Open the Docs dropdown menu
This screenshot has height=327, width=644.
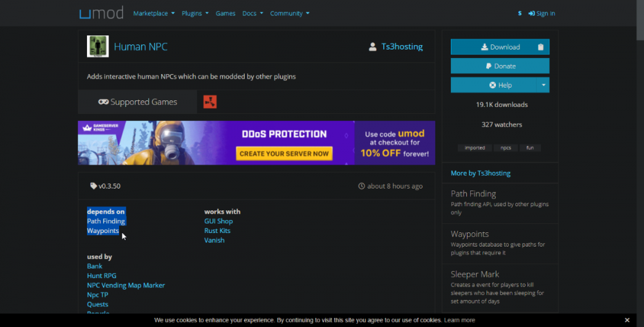[x=252, y=14]
